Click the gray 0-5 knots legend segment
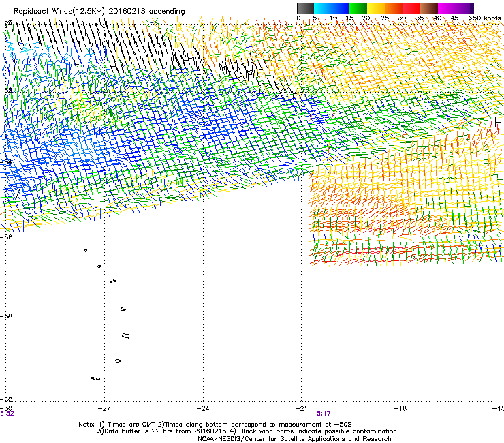 pos(305,8)
